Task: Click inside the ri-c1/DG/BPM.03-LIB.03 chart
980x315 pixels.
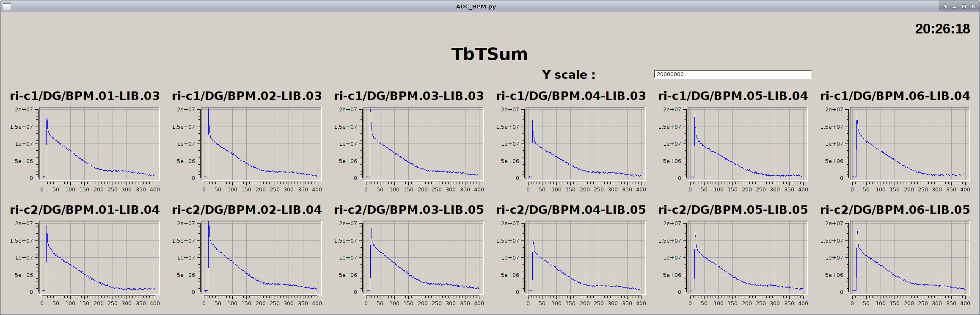Action: 424,144
